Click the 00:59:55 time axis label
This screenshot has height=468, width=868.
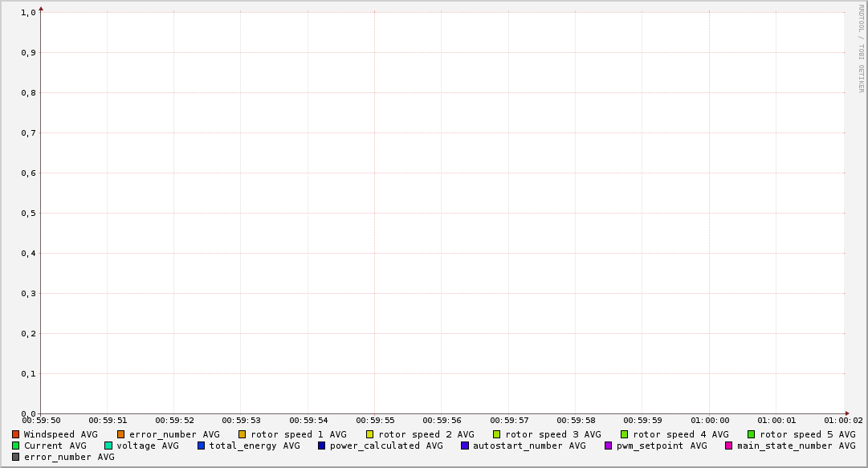(x=375, y=420)
